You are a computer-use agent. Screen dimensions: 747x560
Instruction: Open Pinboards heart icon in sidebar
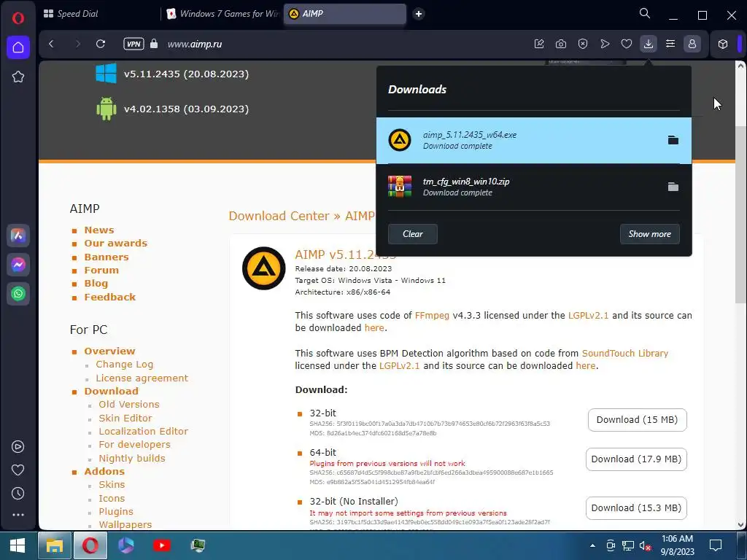(18, 470)
